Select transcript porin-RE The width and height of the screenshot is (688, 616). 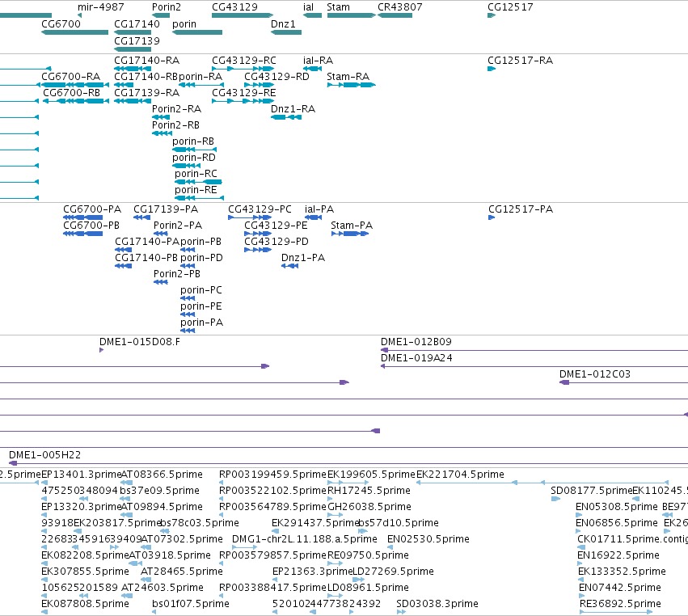(199, 198)
